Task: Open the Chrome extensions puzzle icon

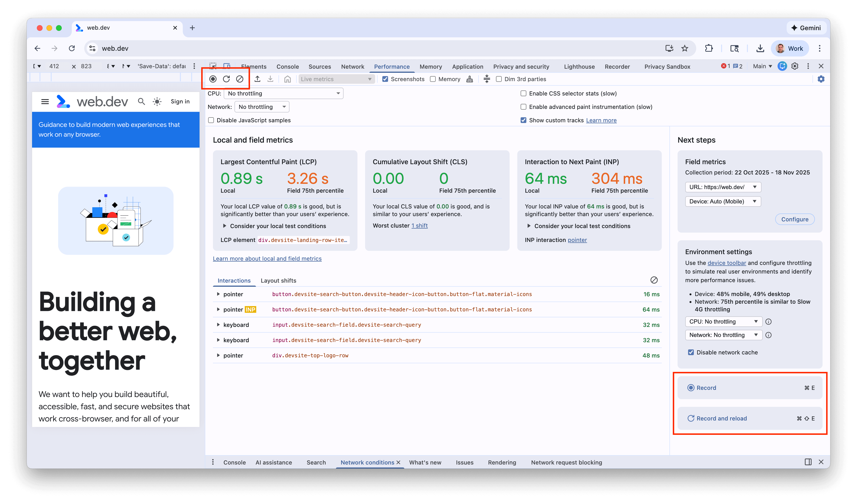Action: [709, 48]
